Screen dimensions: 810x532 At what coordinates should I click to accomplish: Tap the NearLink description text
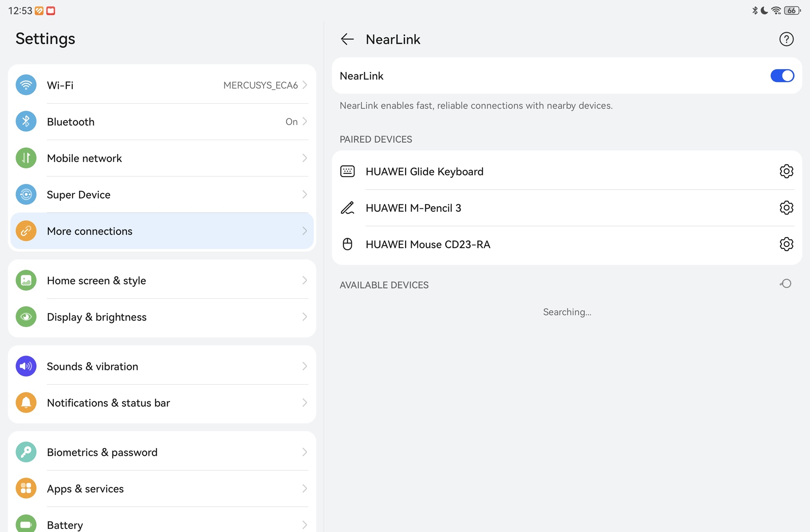(x=476, y=106)
